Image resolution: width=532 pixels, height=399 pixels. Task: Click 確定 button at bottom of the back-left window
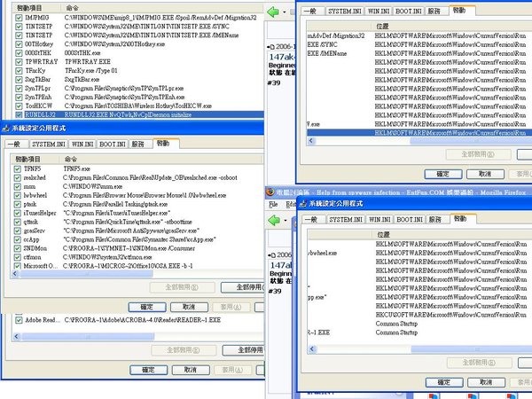(x=149, y=370)
